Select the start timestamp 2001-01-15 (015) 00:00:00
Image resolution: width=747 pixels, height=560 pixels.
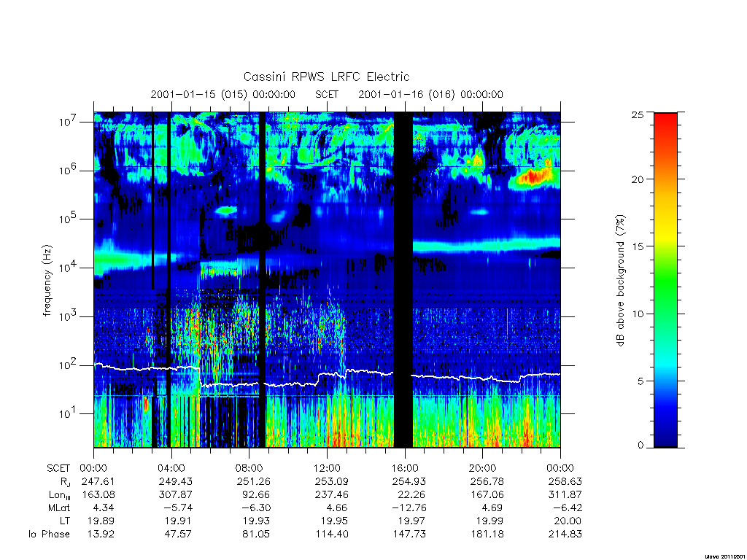(223, 94)
